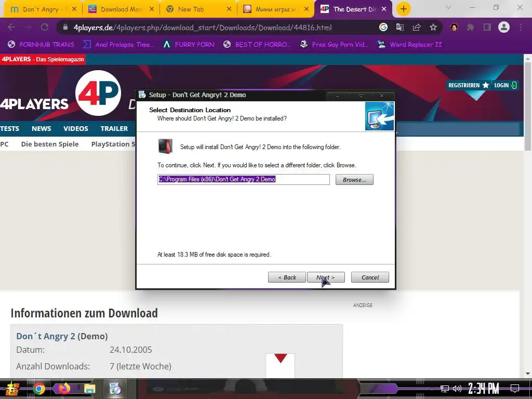Image resolution: width=532 pixels, height=399 pixels.
Task: Translate this page icon
Action: point(400,28)
